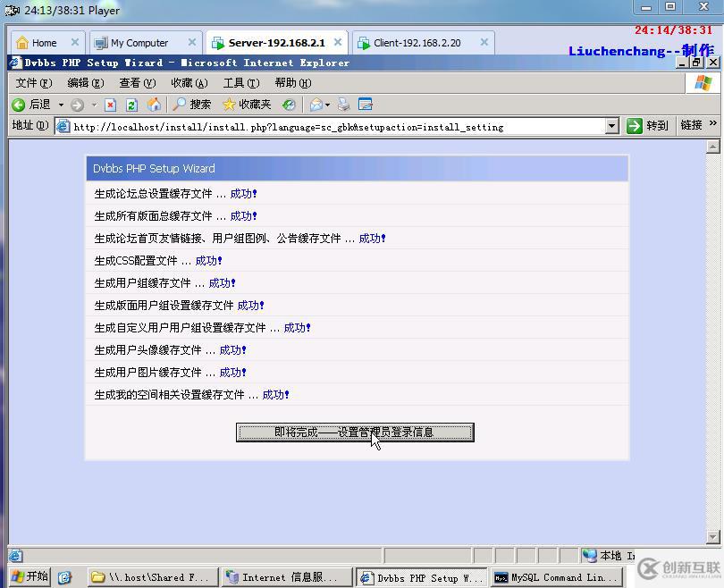The height and width of the screenshot is (588, 724).
Task: Click the Start (开始) button
Action: (x=29, y=576)
